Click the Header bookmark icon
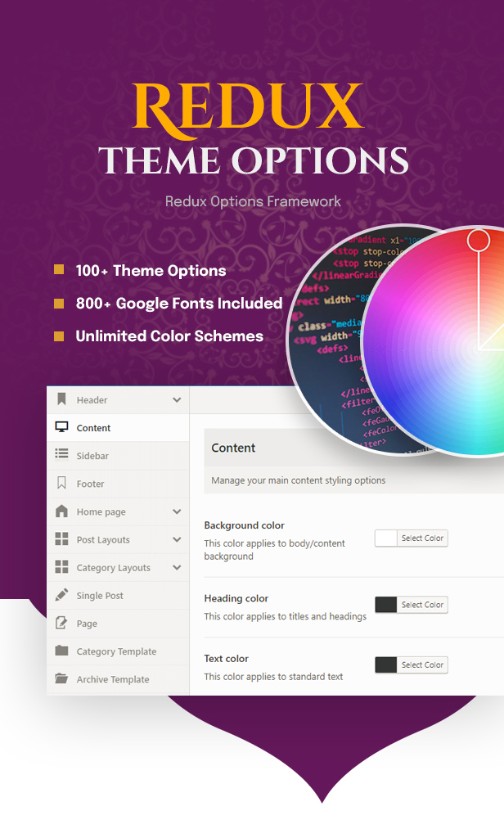The image size is (504, 838). [61, 399]
